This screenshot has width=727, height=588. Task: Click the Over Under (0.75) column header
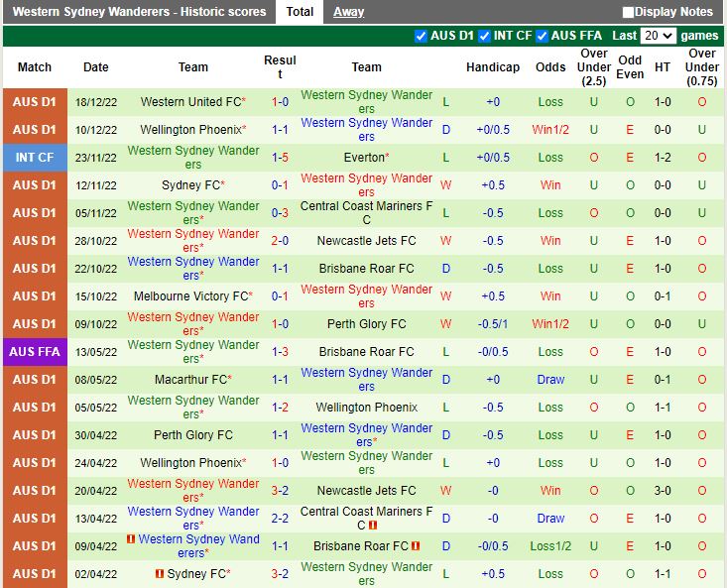click(702, 67)
